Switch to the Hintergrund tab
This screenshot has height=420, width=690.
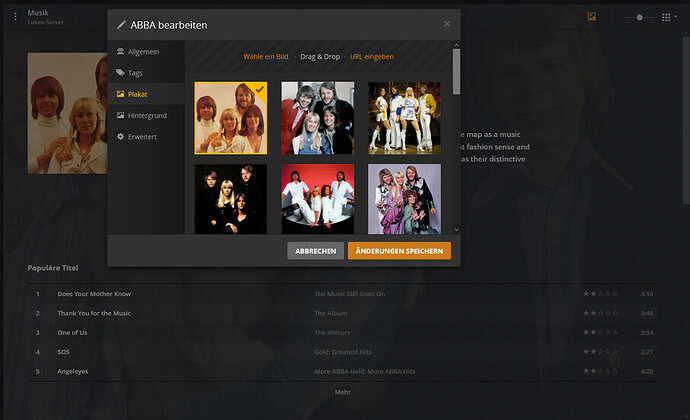point(146,115)
